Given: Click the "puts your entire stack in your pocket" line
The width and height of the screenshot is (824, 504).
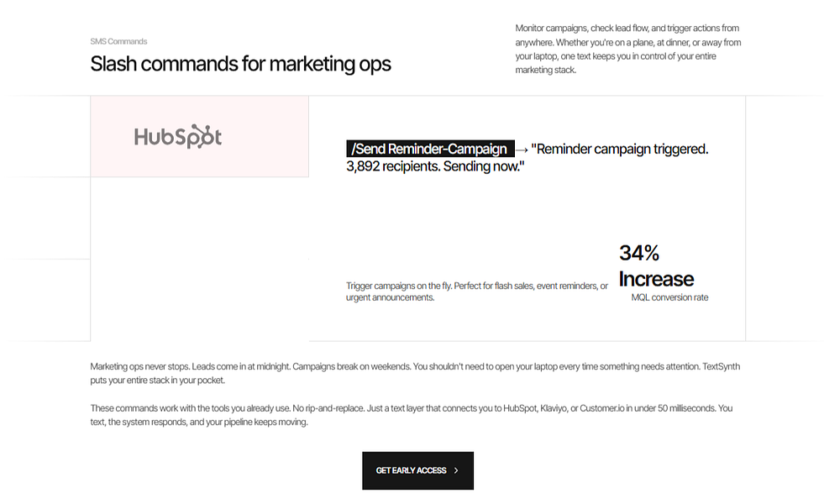Looking at the screenshot, I should click(157, 381).
